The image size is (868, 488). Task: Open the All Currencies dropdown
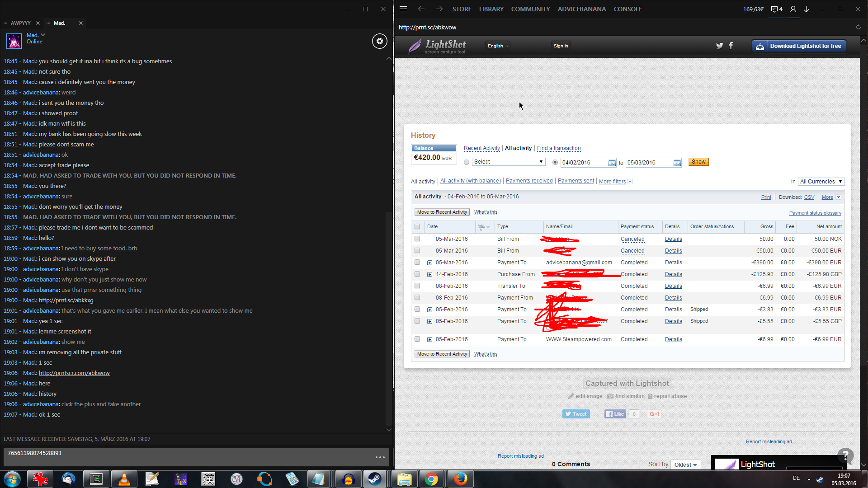pyautogui.click(x=821, y=182)
